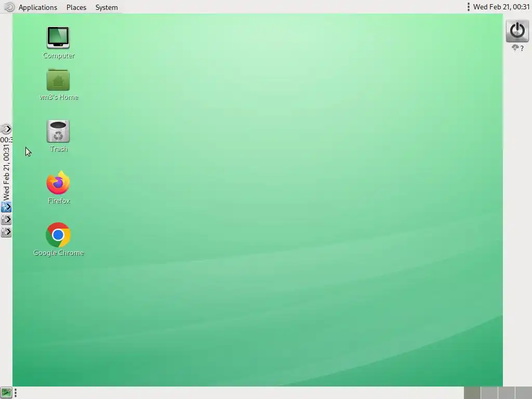The width and height of the screenshot is (532, 399).
Task: Click the round arrow icon on left panel
Action: 6,129
